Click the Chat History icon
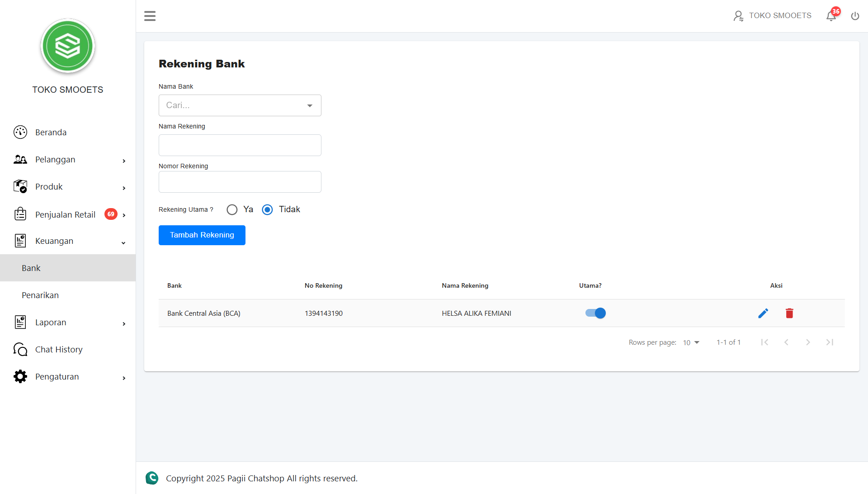 tap(20, 349)
